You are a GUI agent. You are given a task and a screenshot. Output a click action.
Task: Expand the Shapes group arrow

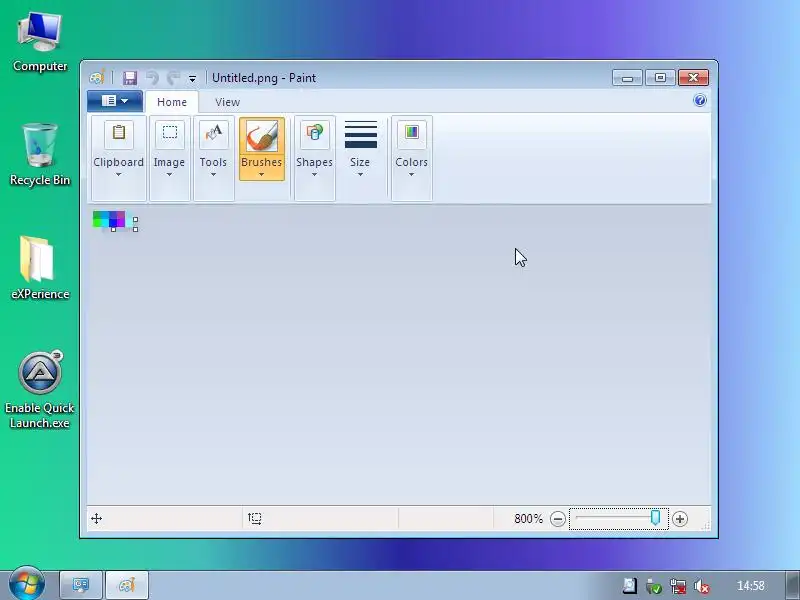[314, 174]
